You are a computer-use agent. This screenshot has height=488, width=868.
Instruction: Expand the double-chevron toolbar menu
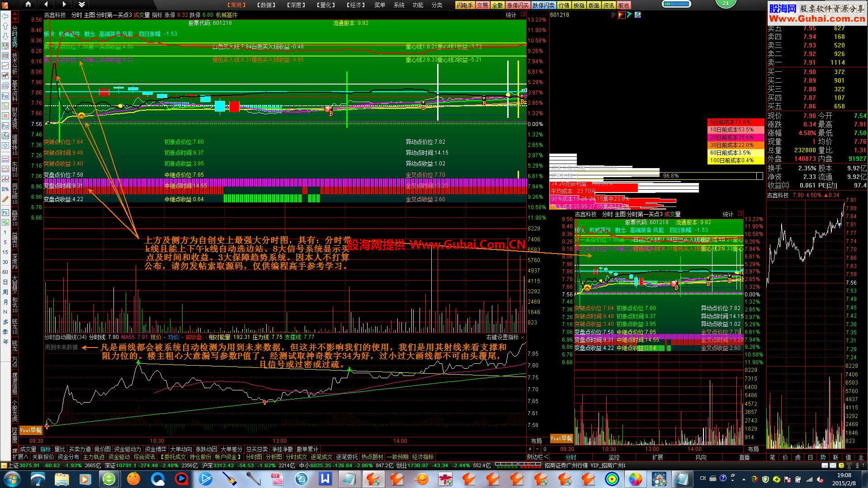click(81, 5)
